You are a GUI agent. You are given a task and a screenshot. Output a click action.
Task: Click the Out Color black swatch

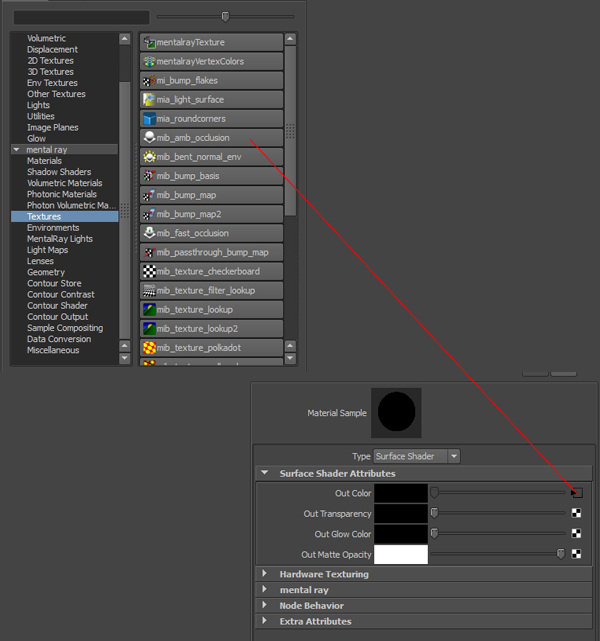point(401,493)
